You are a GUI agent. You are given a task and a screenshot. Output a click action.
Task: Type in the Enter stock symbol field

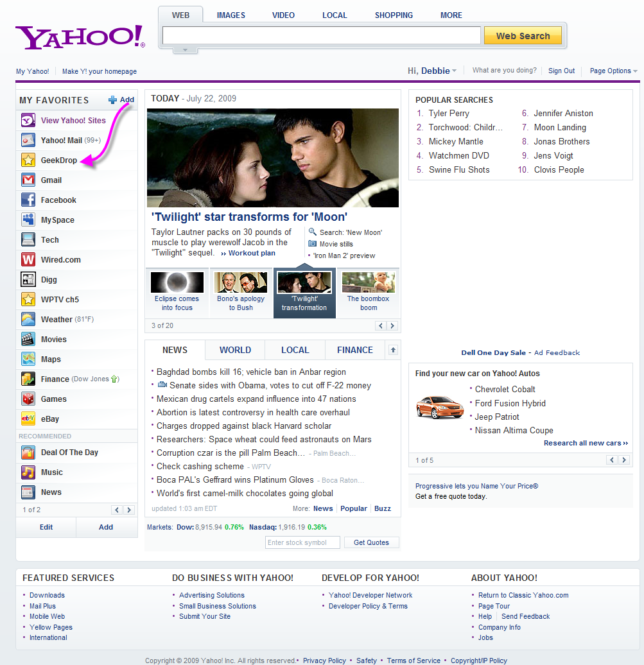coord(303,542)
